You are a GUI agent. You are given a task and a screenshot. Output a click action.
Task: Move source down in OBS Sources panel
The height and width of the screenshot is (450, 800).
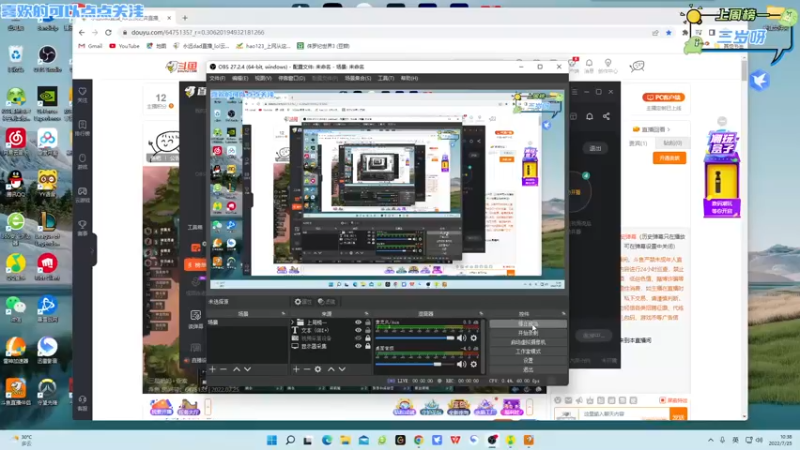point(342,369)
